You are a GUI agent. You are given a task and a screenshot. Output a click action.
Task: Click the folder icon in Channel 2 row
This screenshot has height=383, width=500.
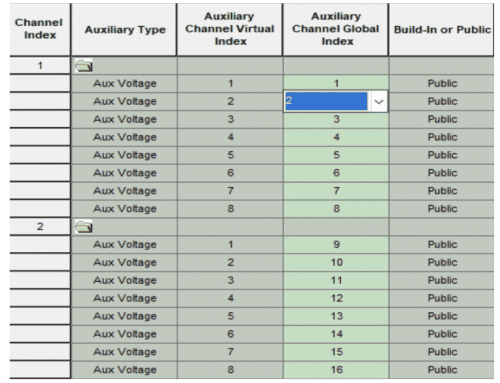tap(83, 227)
